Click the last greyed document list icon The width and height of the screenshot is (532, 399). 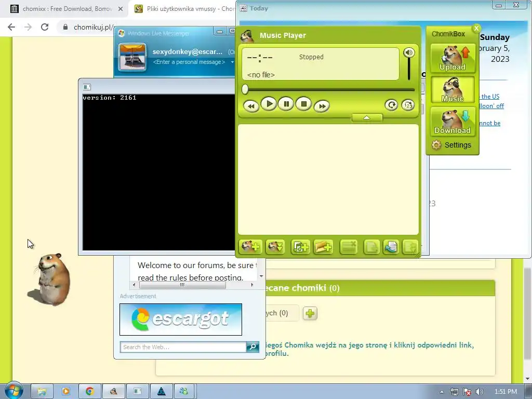(410, 247)
